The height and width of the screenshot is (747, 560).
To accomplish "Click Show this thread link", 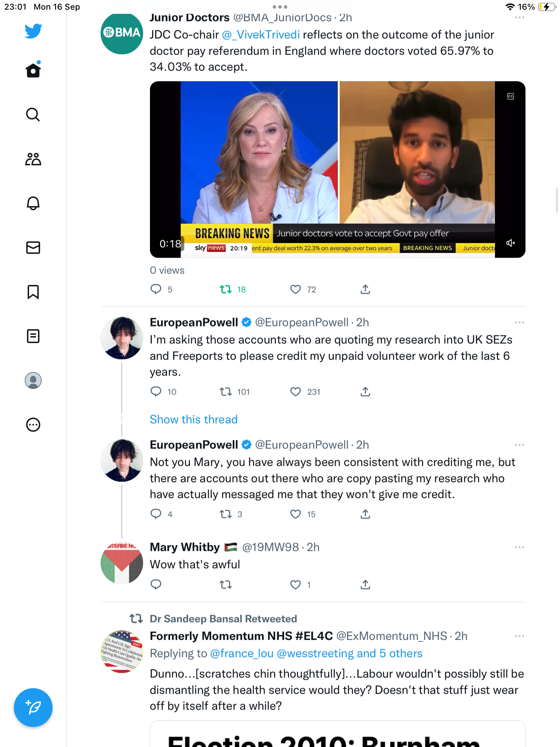I will 194,419.
